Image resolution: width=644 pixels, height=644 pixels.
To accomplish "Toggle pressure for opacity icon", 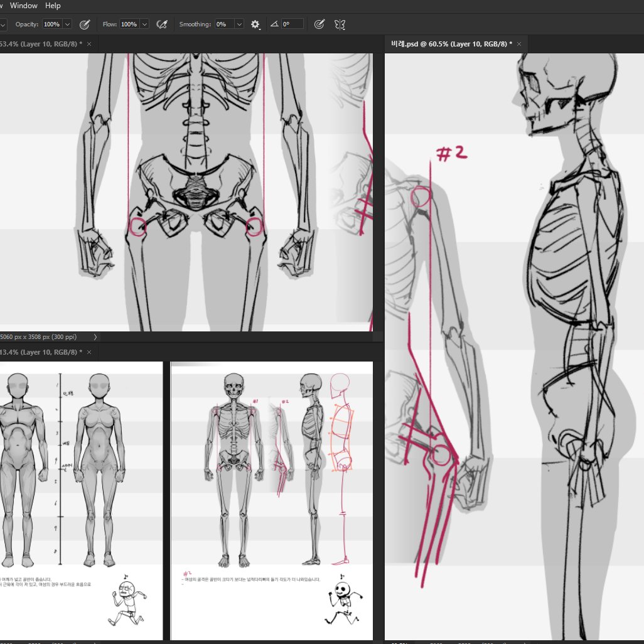I will point(85,24).
